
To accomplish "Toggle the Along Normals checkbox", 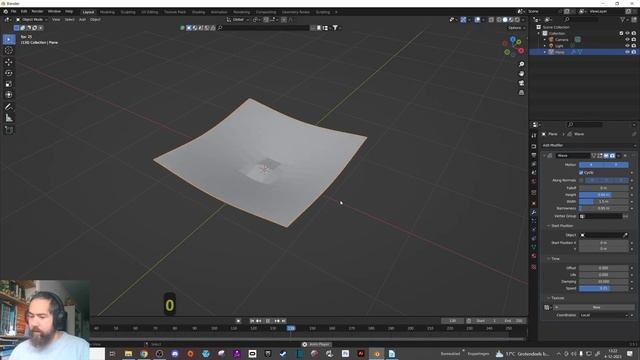I will tap(581, 180).
